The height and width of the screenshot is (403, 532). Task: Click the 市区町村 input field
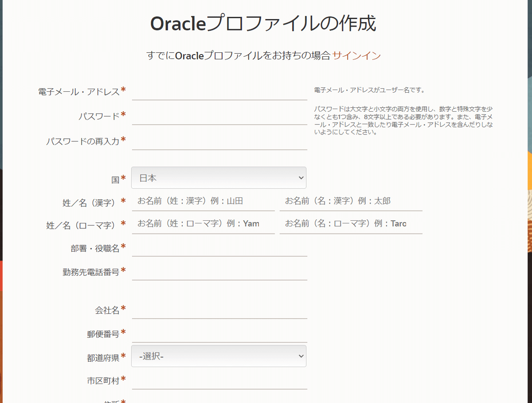pos(219,380)
